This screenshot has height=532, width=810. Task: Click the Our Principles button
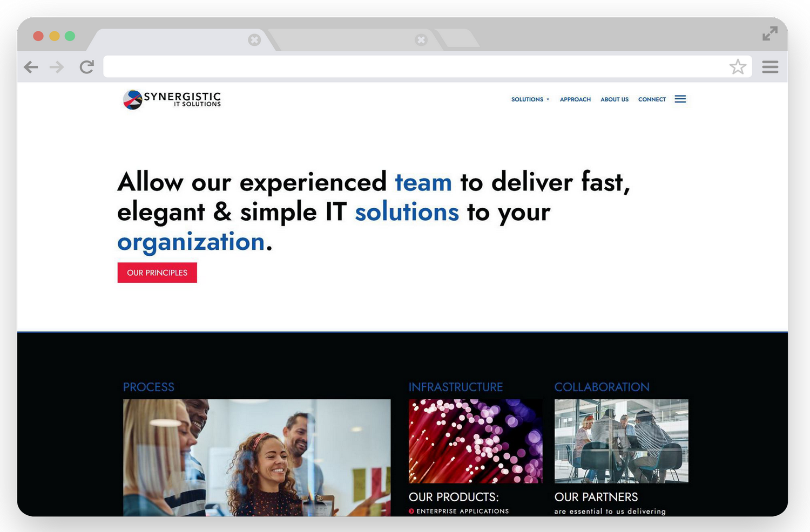[157, 272]
